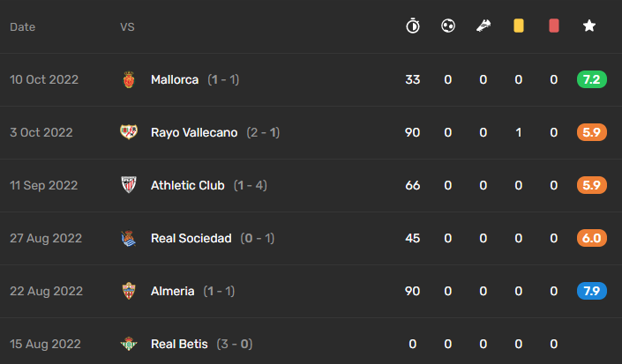622x364 pixels.
Task: Click the rating star icon
Action: point(589,26)
